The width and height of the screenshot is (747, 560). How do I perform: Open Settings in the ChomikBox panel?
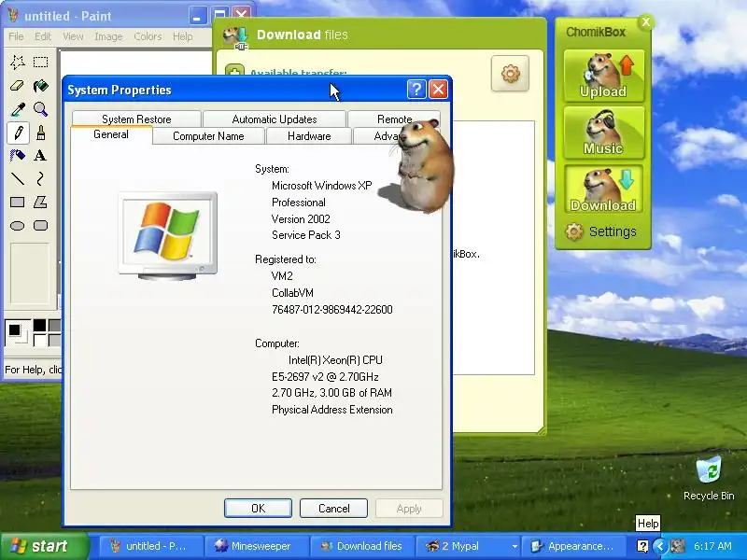click(x=601, y=231)
